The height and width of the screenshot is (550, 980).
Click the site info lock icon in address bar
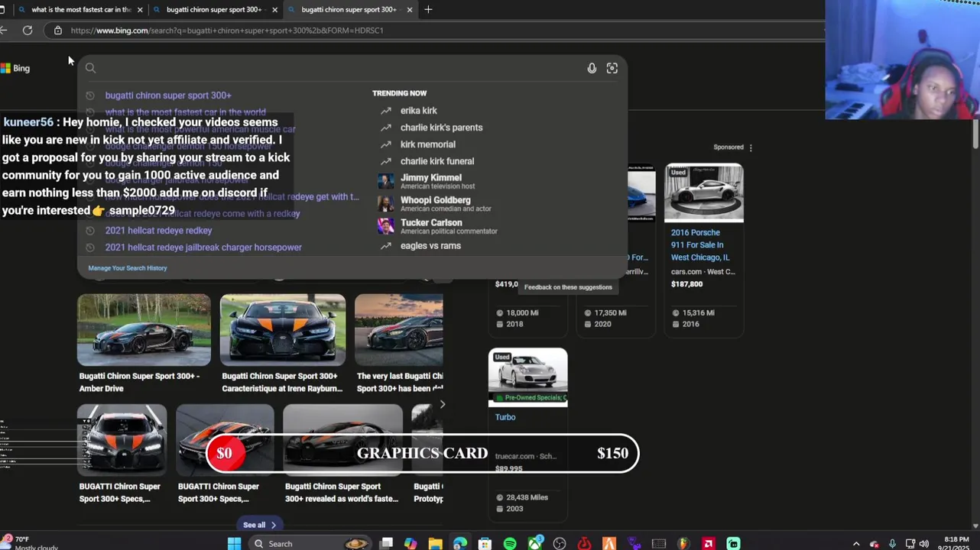click(x=57, y=31)
